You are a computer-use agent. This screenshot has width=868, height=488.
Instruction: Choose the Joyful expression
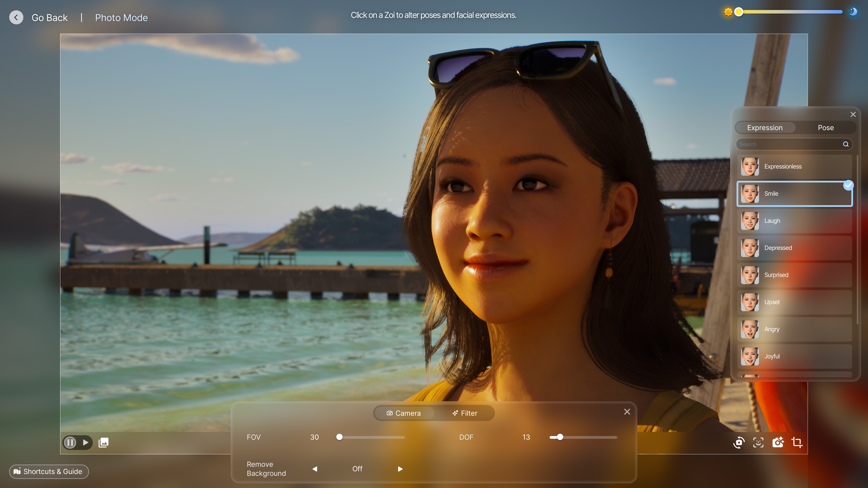(795, 356)
